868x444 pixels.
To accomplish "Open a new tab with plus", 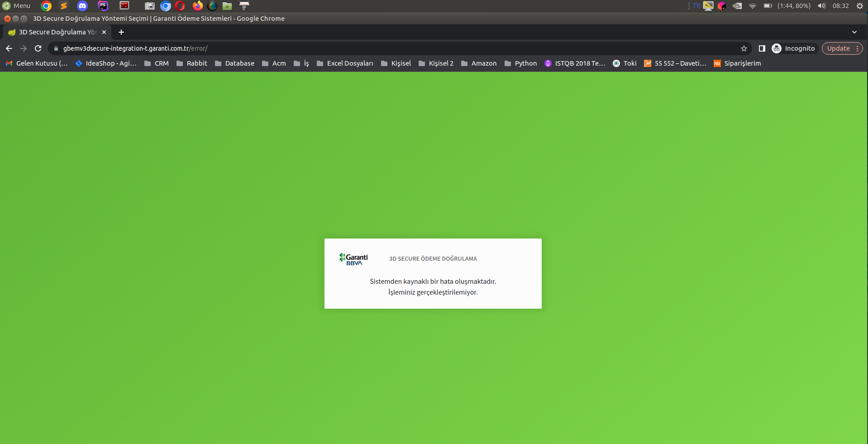I will click(x=121, y=32).
